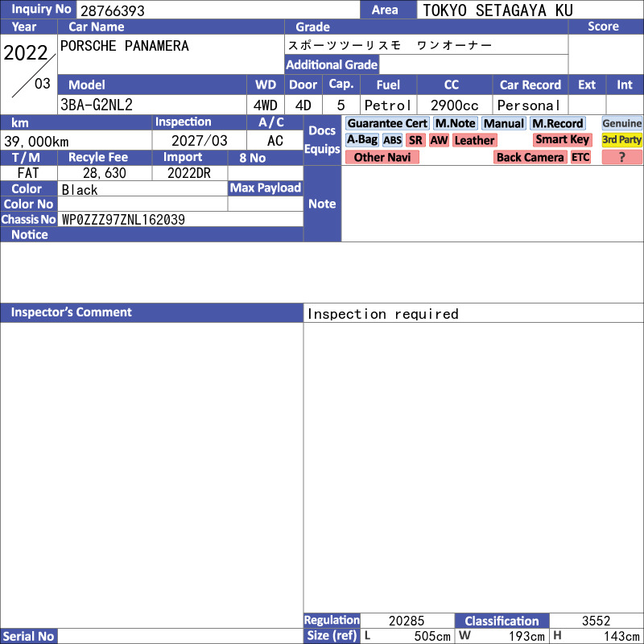The height and width of the screenshot is (644, 644).
Task: Select the Back Camera badge
Action: tap(530, 157)
